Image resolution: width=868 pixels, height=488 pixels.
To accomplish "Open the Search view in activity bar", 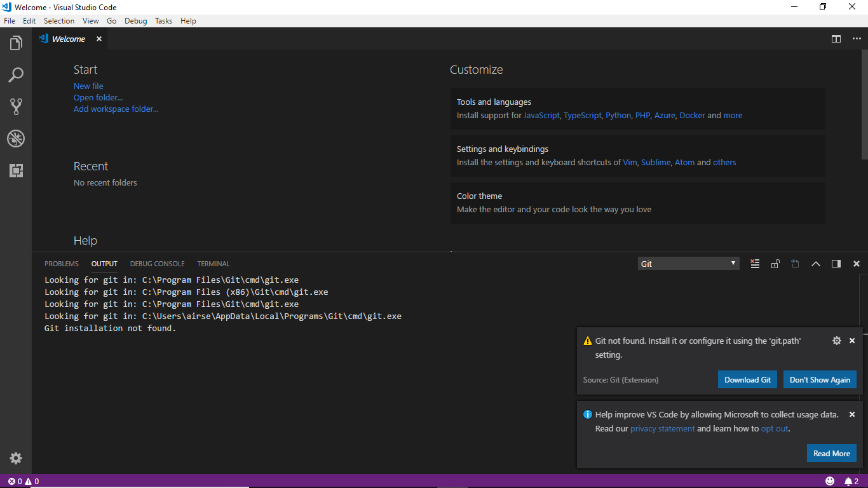I will pyautogui.click(x=16, y=75).
